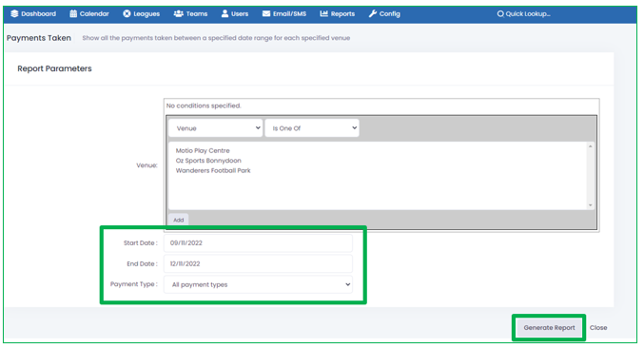Click the Generate Report button
This screenshot has width=644, height=348.
pos(549,327)
